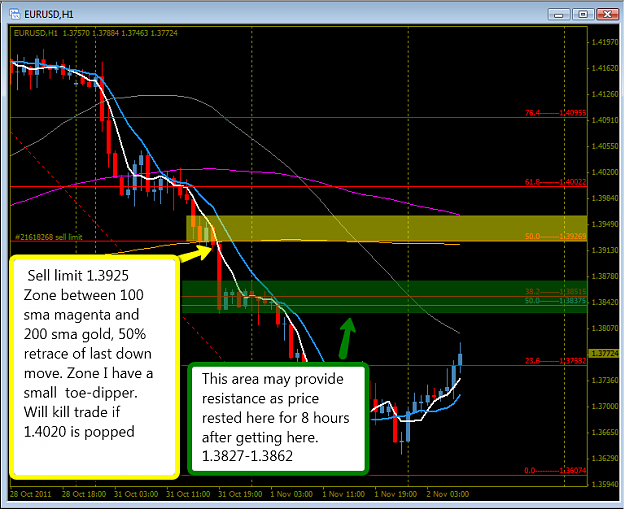The height and width of the screenshot is (509, 625).
Task: Select the 50.0 Fibonacci level label 1.39269
Action: pyautogui.click(x=555, y=236)
